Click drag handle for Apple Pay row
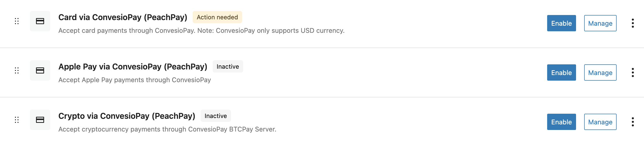Screen dimensions: 644x146 [17, 70]
